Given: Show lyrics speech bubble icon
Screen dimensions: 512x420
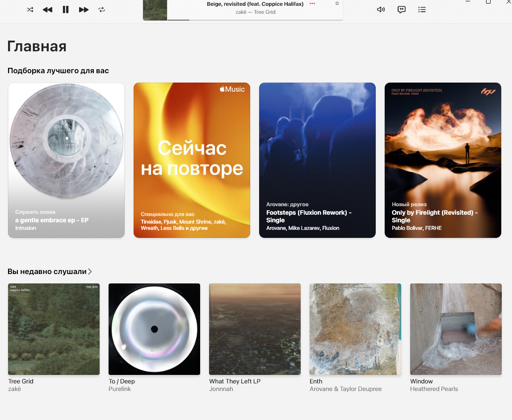Looking at the screenshot, I should click(401, 9).
